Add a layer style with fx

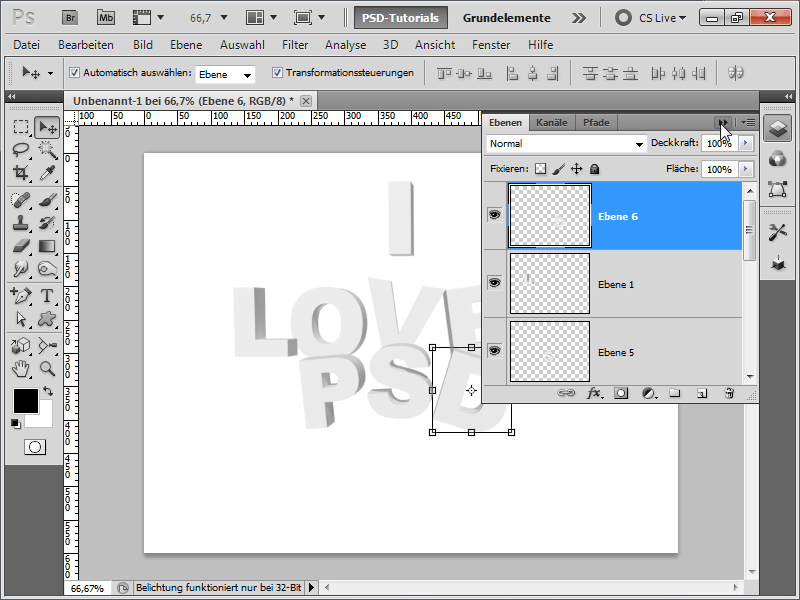point(594,393)
